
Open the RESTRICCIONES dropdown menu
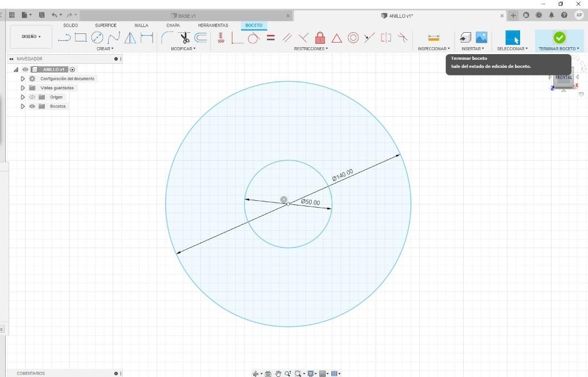pos(311,49)
